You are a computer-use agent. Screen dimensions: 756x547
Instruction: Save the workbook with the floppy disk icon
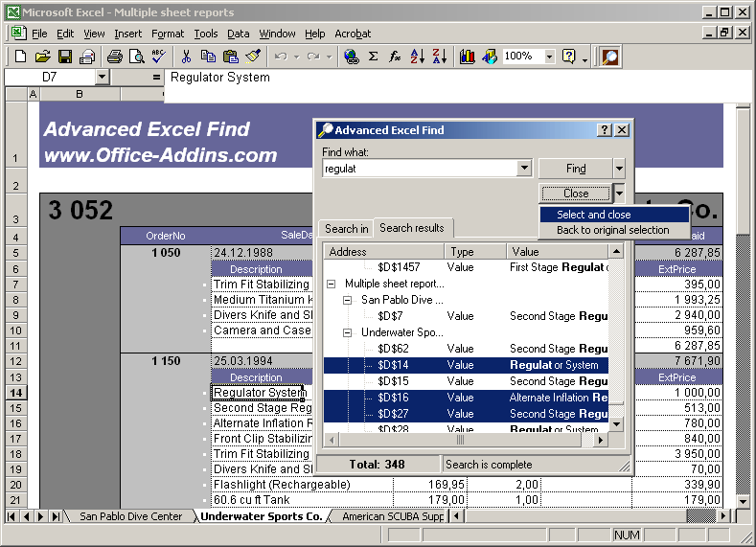(65, 57)
